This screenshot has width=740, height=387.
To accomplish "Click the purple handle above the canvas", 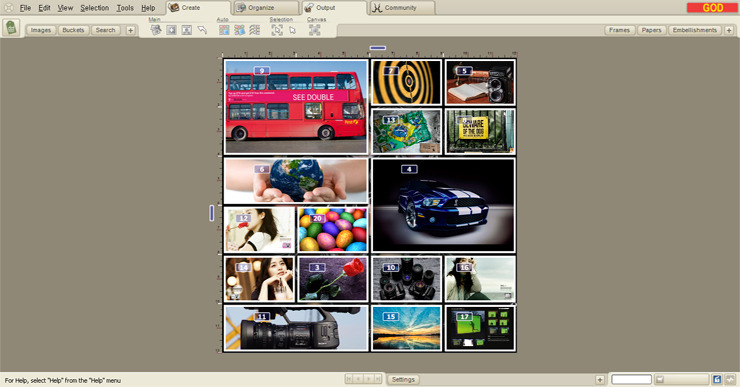I will [x=378, y=48].
